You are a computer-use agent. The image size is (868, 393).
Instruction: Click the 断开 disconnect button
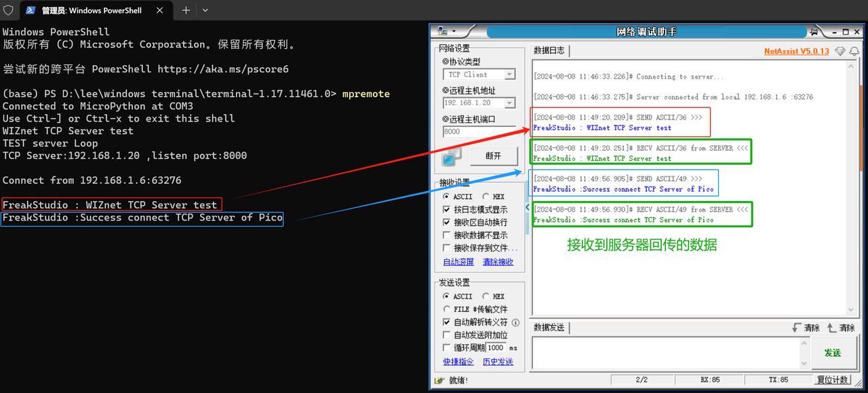pyautogui.click(x=493, y=156)
